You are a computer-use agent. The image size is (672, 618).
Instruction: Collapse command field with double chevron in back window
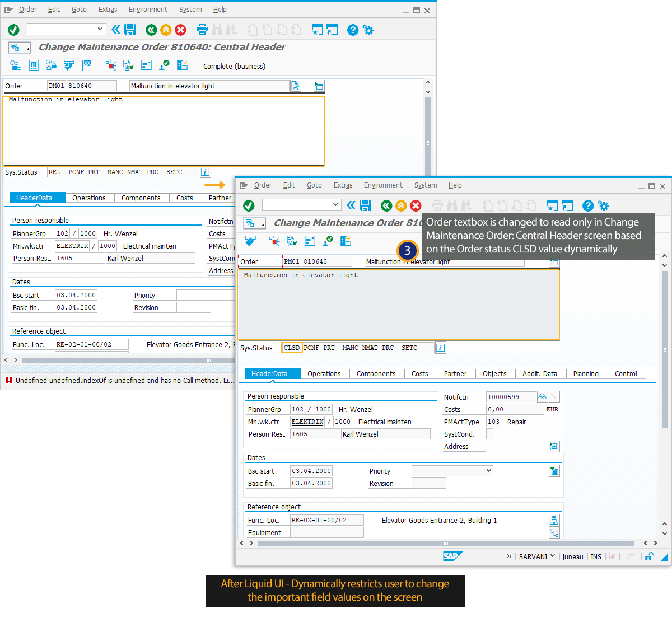pos(115,30)
